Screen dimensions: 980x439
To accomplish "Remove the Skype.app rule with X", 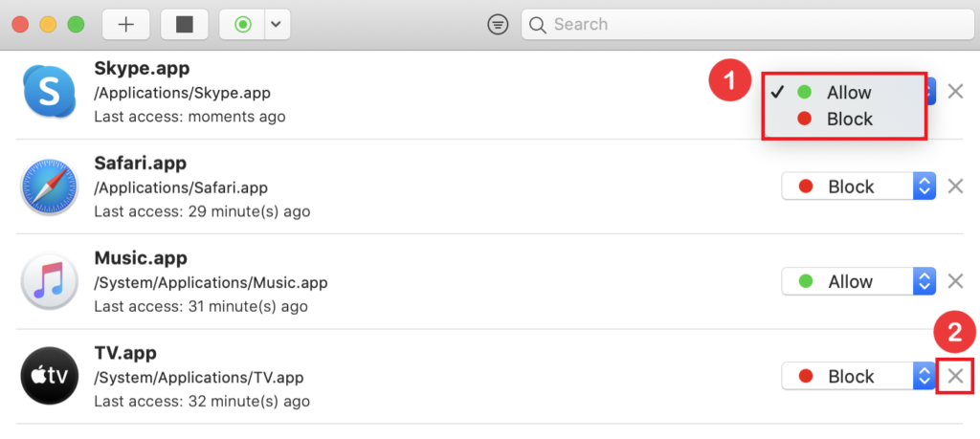I will [x=955, y=92].
